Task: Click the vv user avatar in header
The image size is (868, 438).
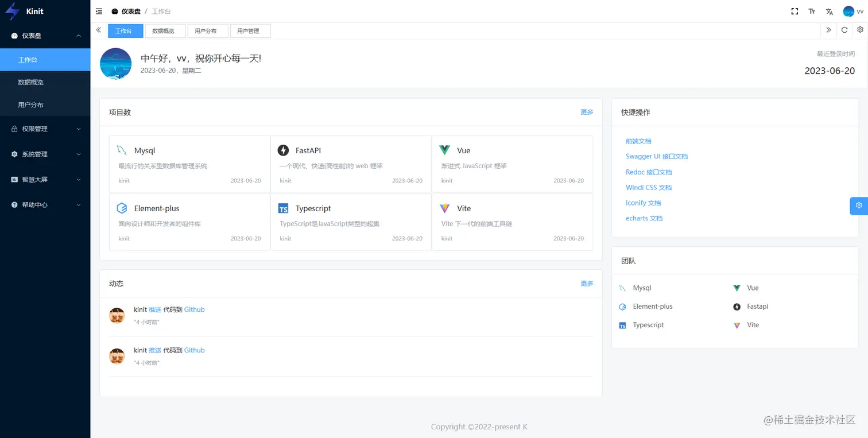Action: tap(848, 11)
